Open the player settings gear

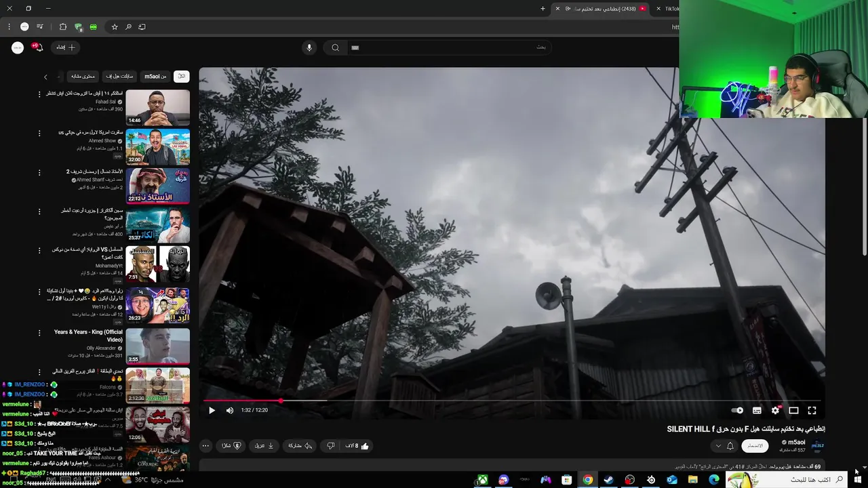775,410
